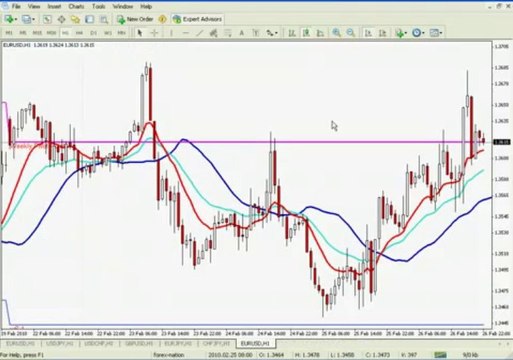Toggle the Data Window crosshair-diamond icon
This screenshot has height=360, width=513.
[61, 19]
